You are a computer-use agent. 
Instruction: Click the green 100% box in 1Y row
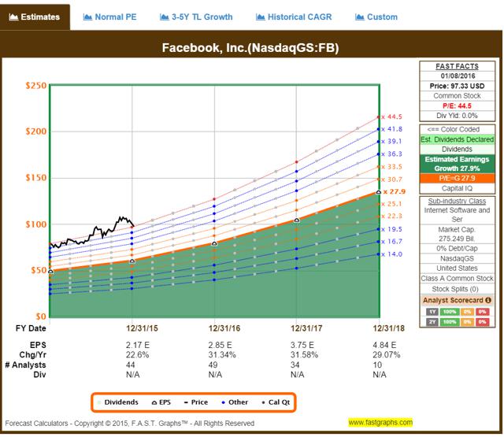(x=450, y=312)
